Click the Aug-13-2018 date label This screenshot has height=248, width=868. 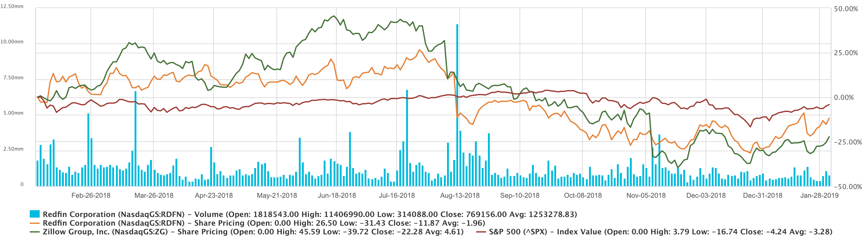(460, 195)
